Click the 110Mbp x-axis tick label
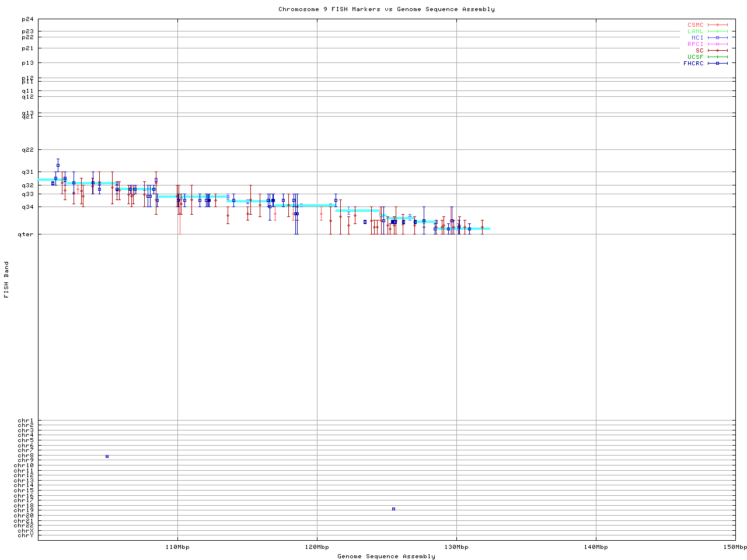The image size is (747, 560). tap(177, 547)
